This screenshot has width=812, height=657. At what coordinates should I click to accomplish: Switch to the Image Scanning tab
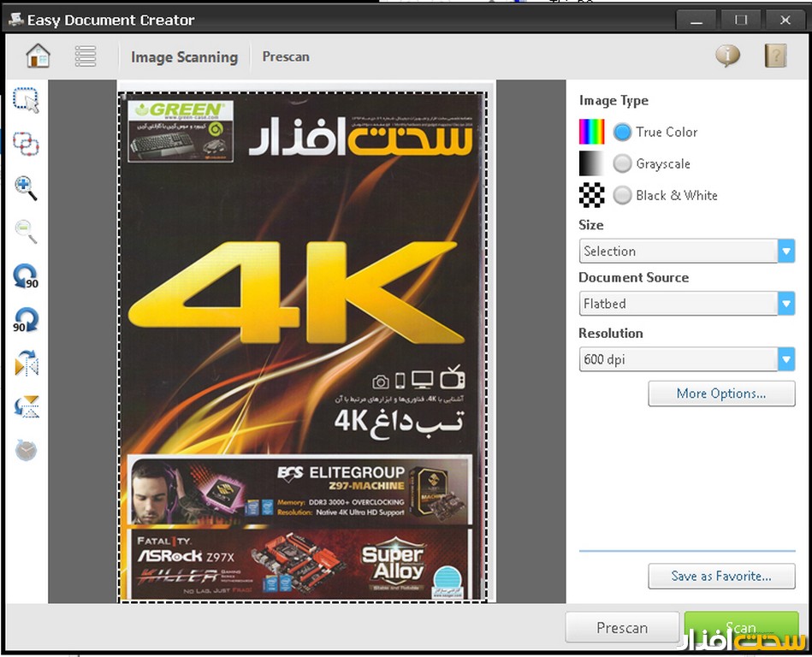(184, 57)
